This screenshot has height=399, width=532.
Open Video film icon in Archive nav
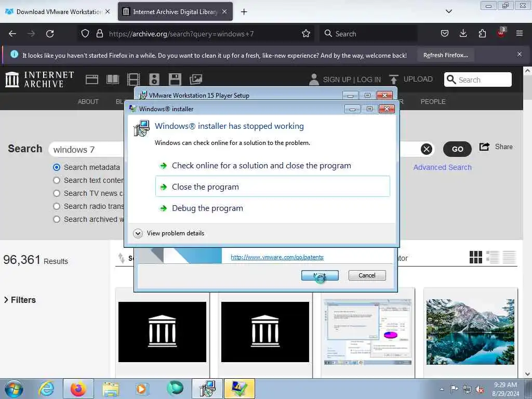click(x=134, y=79)
